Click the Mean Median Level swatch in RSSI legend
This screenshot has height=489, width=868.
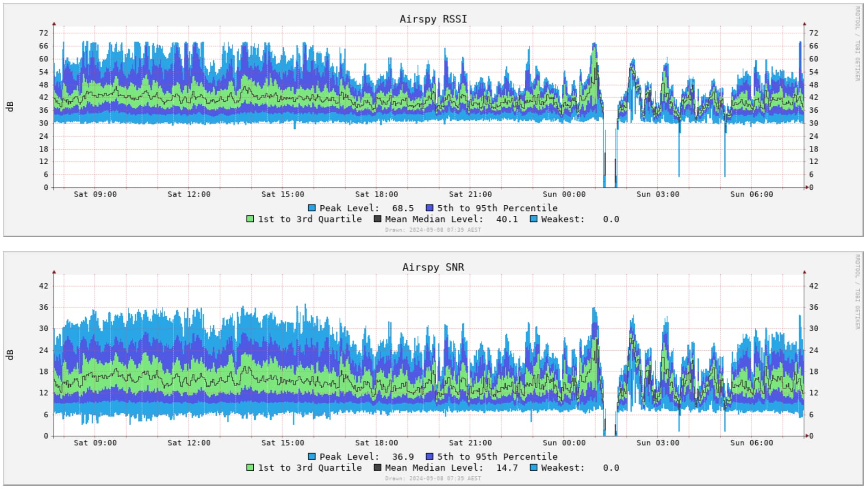tap(377, 219)
